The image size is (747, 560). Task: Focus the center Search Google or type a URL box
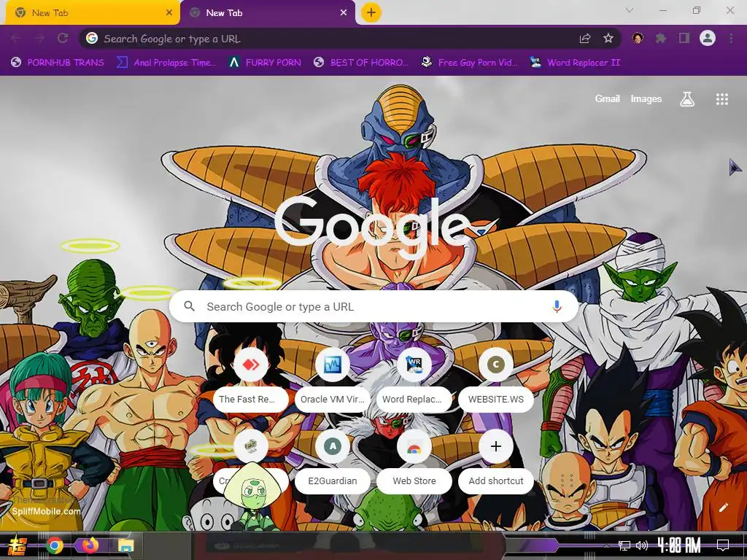pyautogui.click(x=374, y=307)
